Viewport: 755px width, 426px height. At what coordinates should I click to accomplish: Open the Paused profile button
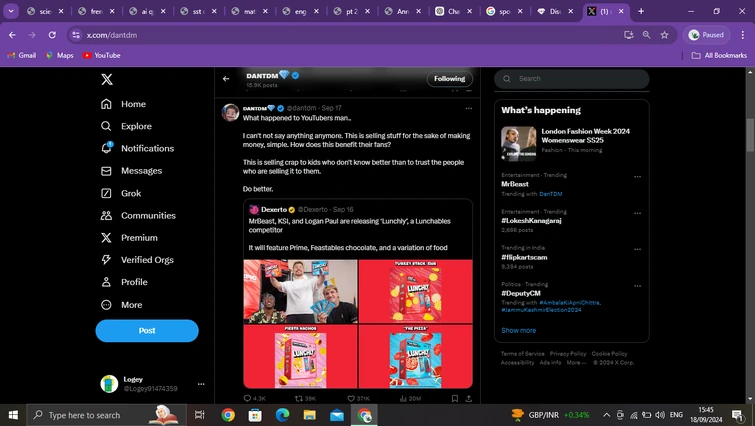click(x=706, y=35)
